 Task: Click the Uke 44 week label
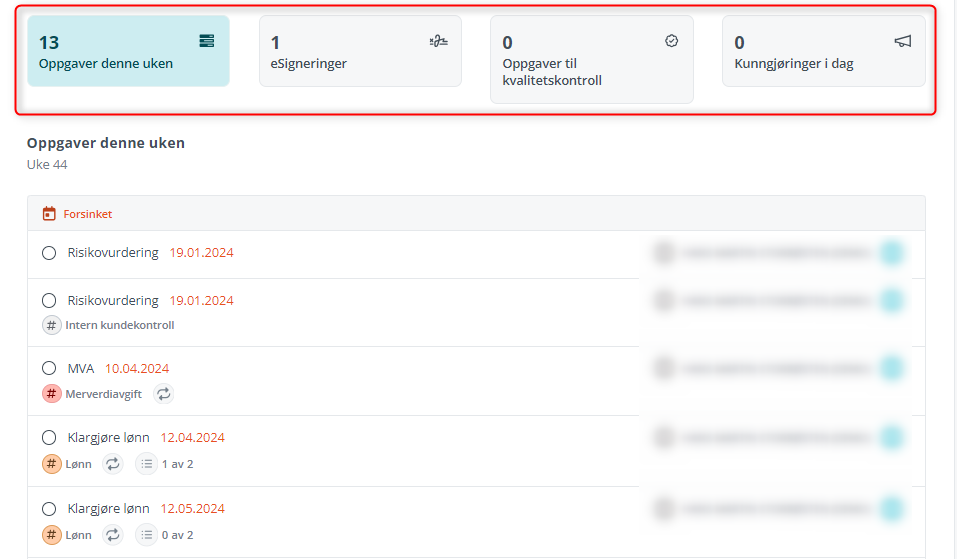pos(47,164)
